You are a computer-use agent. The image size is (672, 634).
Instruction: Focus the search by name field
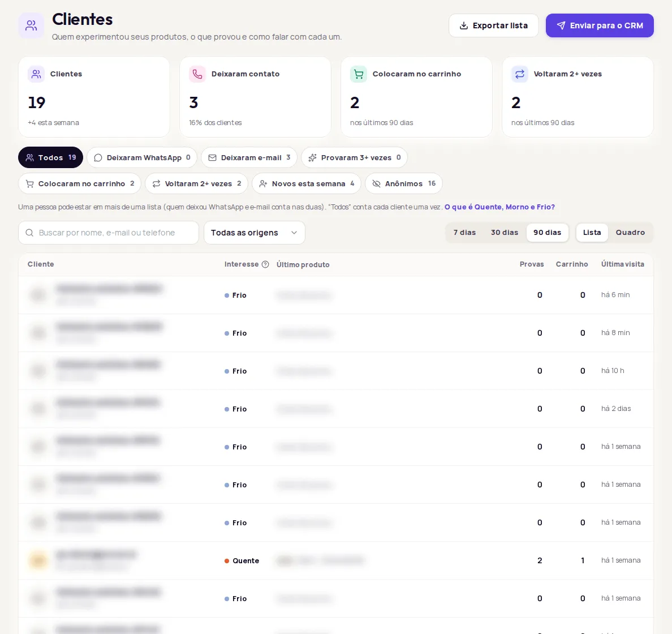(x=109, y=233)
